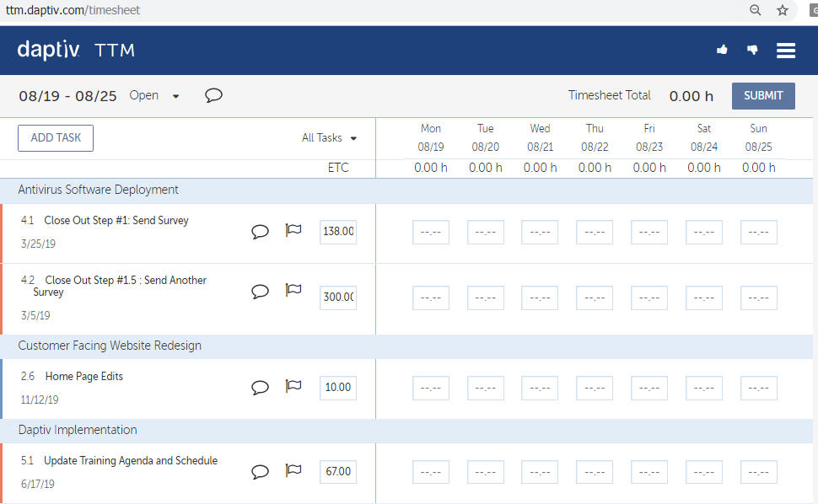Image resolution: width=818 pixels, height=504 pixels.
Task: Click the 11/12/19 due date text
Action: 40,399
